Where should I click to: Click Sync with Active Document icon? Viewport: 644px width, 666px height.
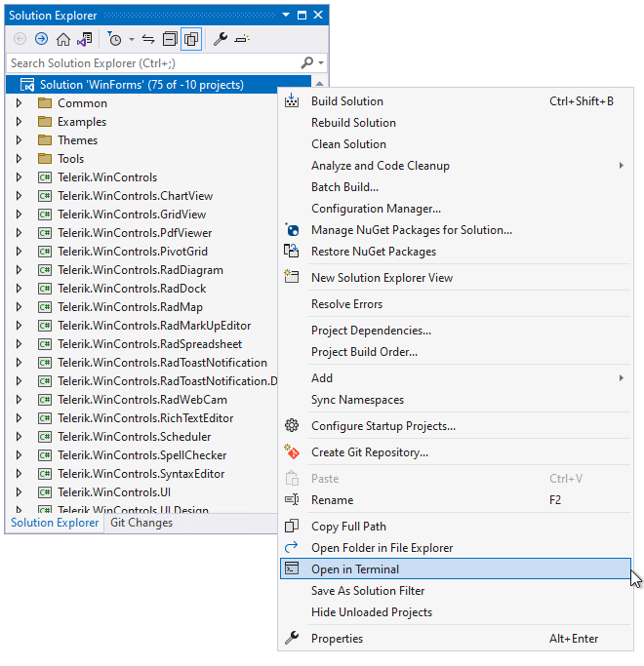148,39
